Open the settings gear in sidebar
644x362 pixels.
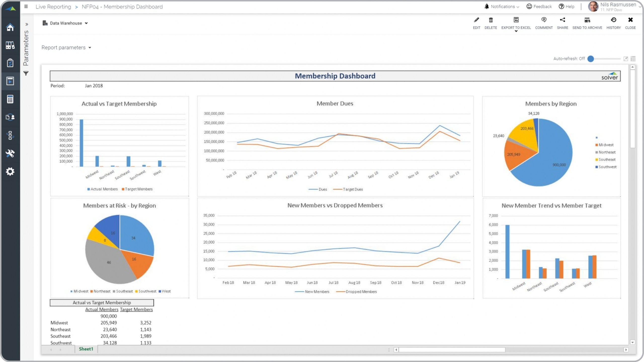[x=10, y=172]
